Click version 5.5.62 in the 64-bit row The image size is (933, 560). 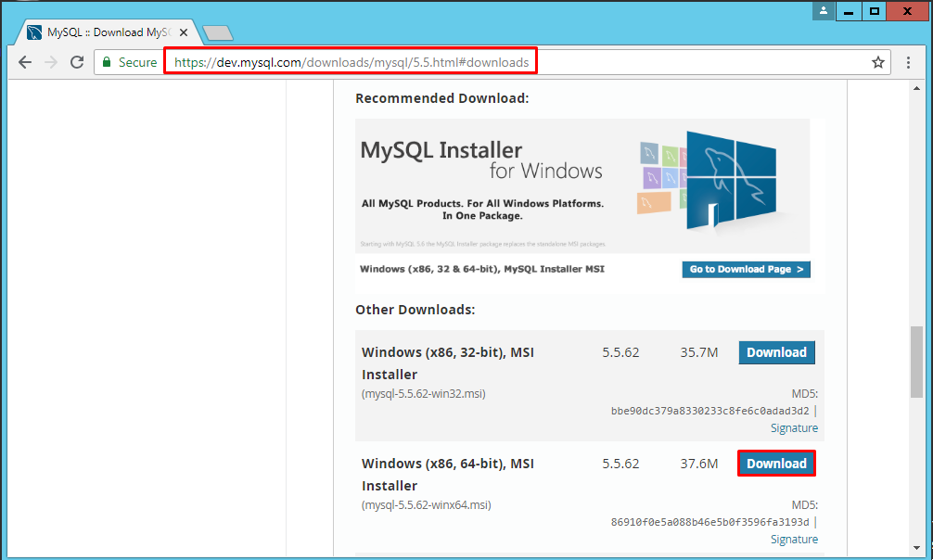620,464
